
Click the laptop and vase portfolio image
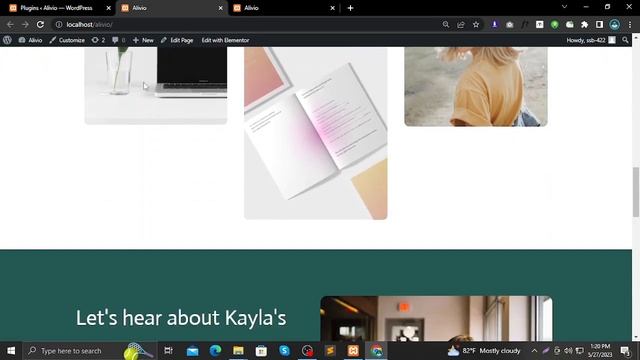point(156,85)
